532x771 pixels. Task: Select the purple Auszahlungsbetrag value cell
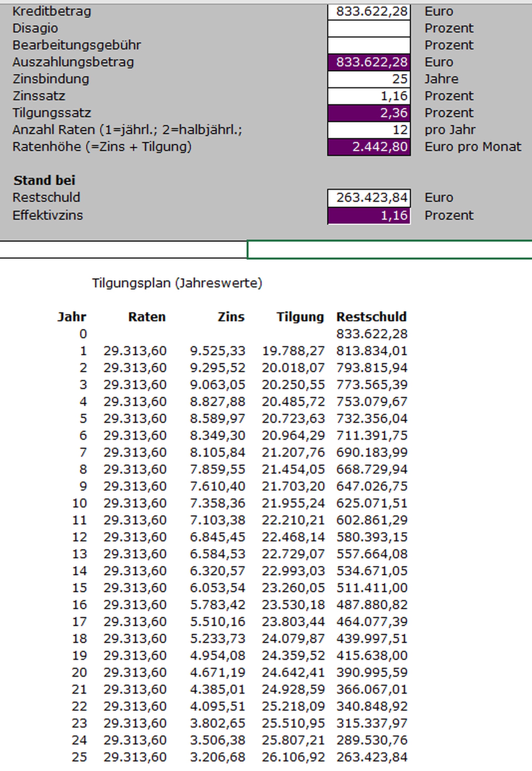pos(369,62)
